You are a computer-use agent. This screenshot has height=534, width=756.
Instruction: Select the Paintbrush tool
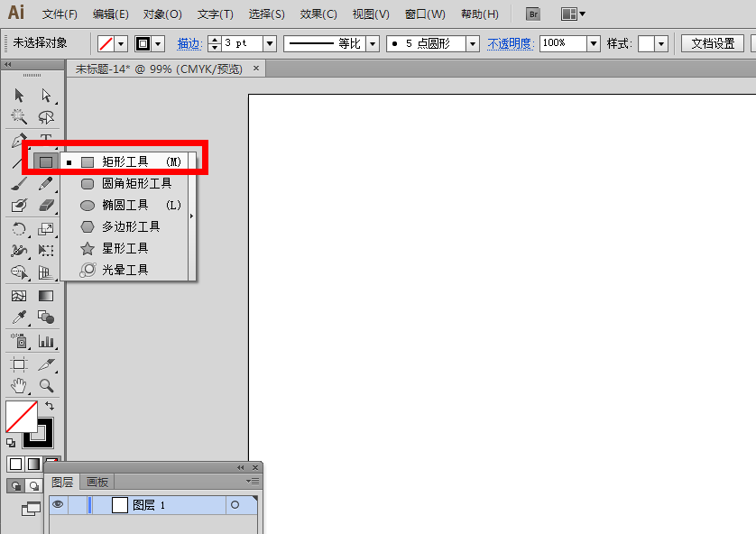pyautogui.click(x=19, y=184)
